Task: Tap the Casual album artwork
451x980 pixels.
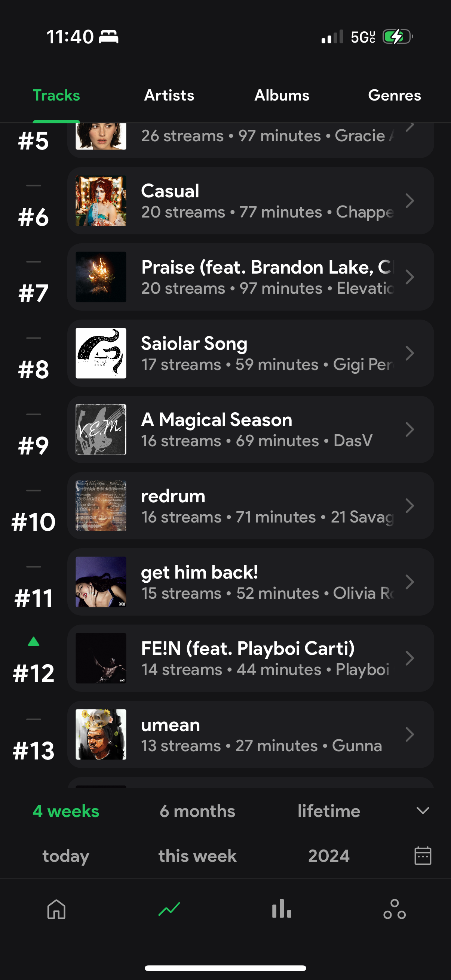Action: pyautogui.click(x=101, y=201)
